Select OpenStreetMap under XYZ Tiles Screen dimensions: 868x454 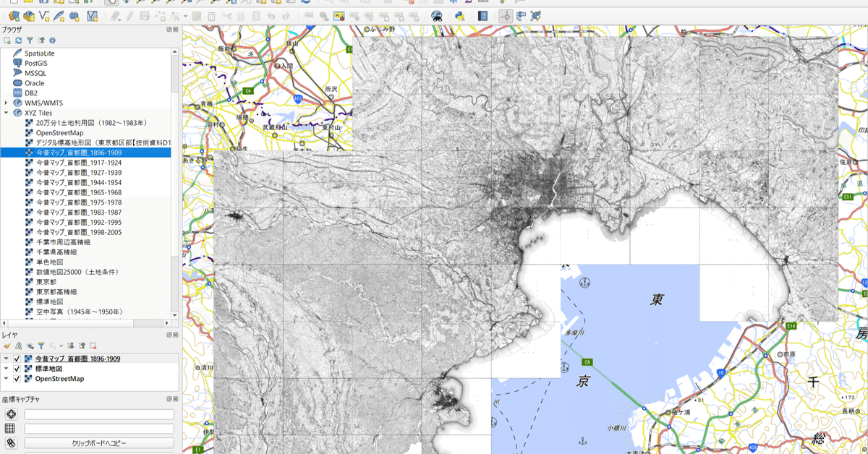tap(59, 133)
